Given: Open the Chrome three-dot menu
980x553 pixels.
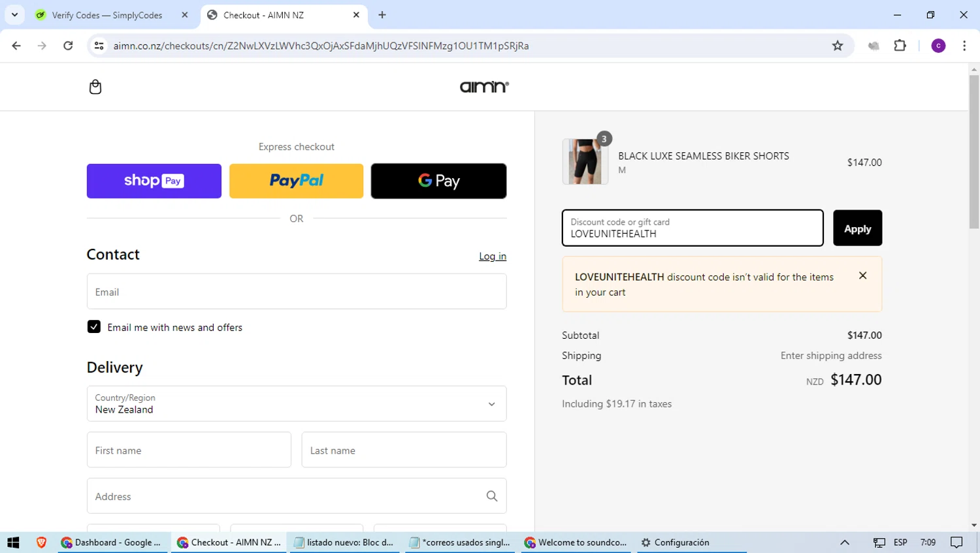Looking at the screenshot, I should tap(964, 46).
